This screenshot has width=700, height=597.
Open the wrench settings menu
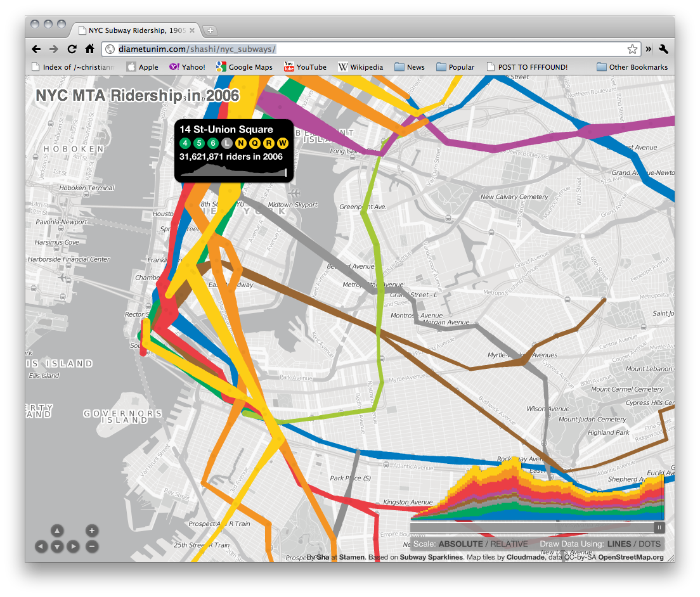pos(662,48)
